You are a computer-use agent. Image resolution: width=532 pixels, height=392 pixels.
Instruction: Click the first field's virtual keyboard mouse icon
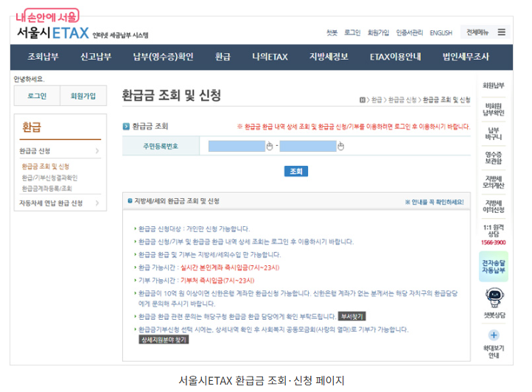click(270, 146)
